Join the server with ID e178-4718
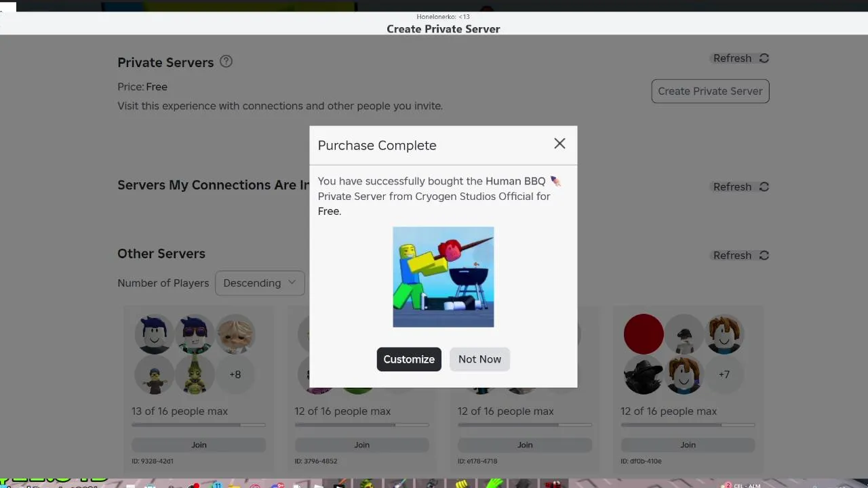868x488 pixels. coord(525,445)
